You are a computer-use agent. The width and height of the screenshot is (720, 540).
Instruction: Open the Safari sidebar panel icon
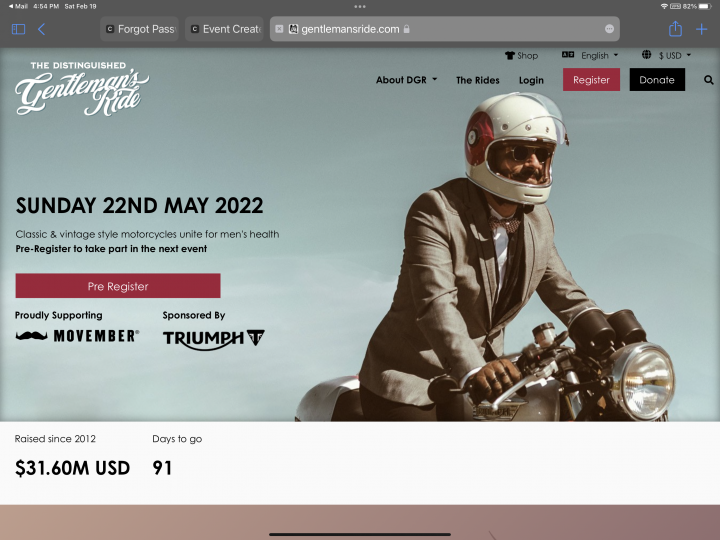coord(18,29)
